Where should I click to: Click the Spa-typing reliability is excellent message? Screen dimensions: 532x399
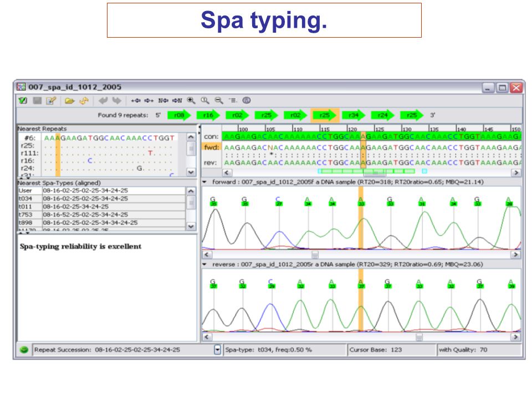point(80,246)
